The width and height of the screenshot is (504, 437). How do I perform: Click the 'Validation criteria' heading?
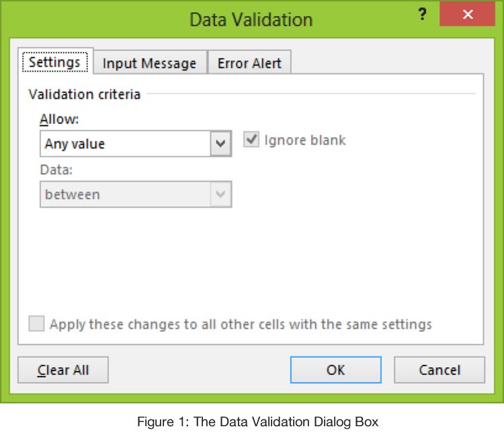click(x=85, y=94)
